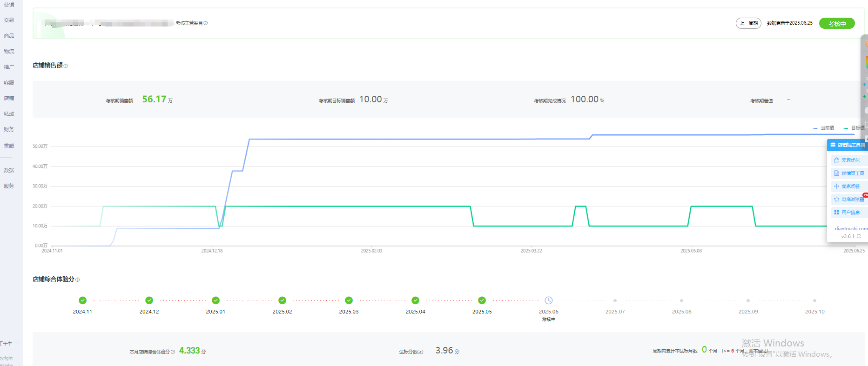This screenshot has width=868, height=366.
Task: Open the 营销 sidebar menu
Action: click(x=9, y=5)
